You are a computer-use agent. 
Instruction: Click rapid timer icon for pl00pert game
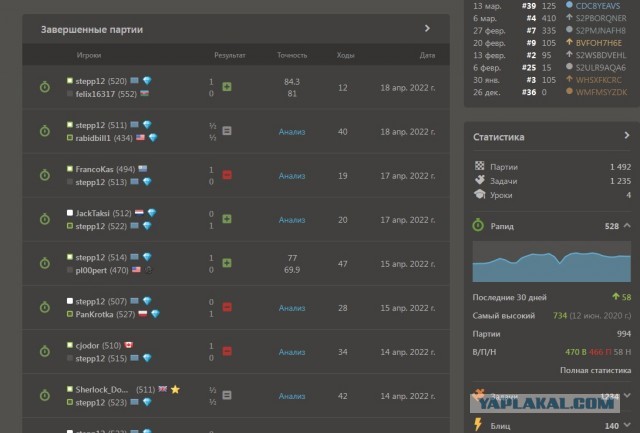[x=45, y=263]
